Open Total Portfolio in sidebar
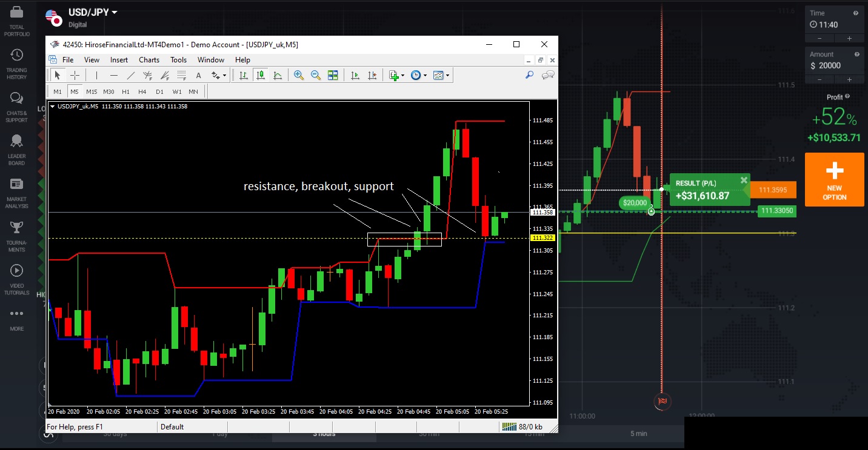This screenshot has width=868, height=450. (16, 21)
